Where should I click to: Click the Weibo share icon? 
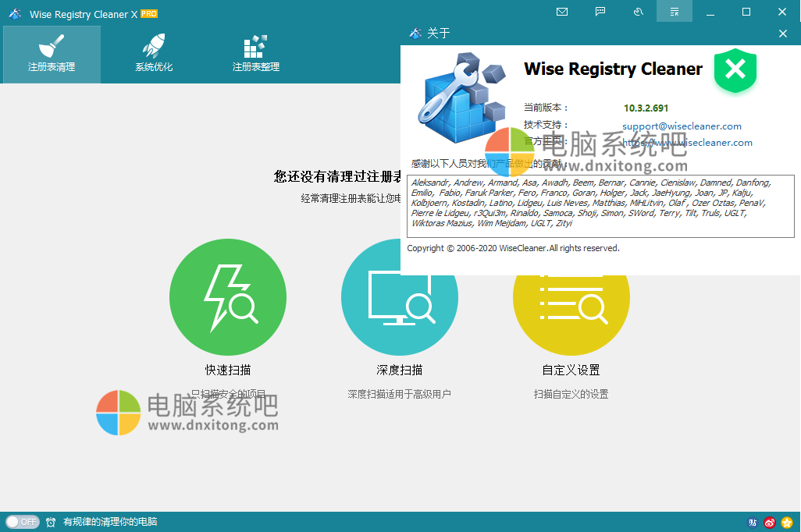click(x=770, y=523)
